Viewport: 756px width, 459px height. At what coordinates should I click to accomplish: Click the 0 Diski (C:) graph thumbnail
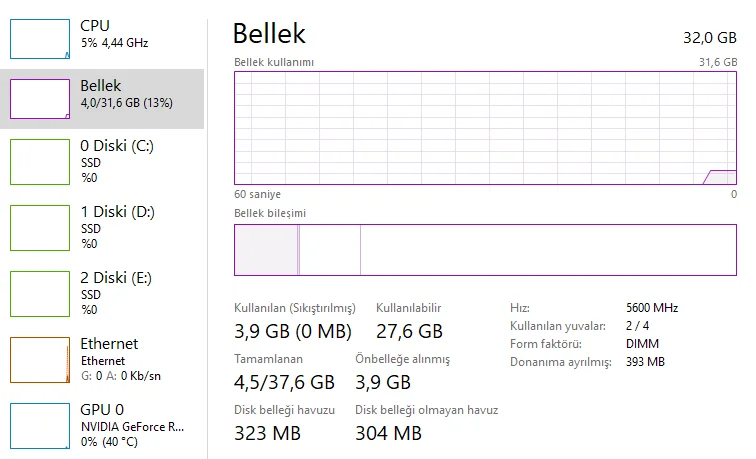[40, 162]
